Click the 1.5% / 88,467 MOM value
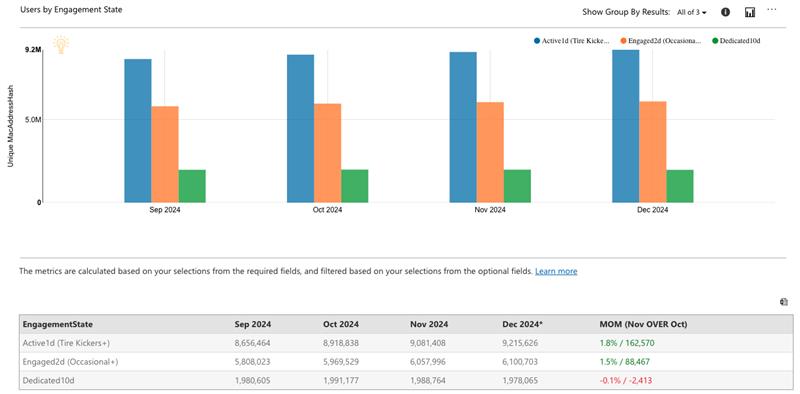This screenshot has width=800, height=394. pyautogui.click(x=625, y=362)
